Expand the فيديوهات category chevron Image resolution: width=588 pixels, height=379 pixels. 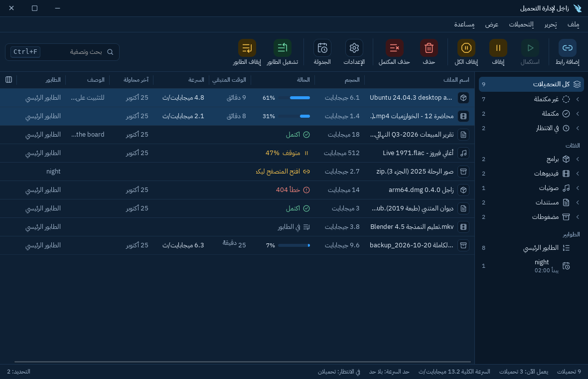click(x=578, y=174)
